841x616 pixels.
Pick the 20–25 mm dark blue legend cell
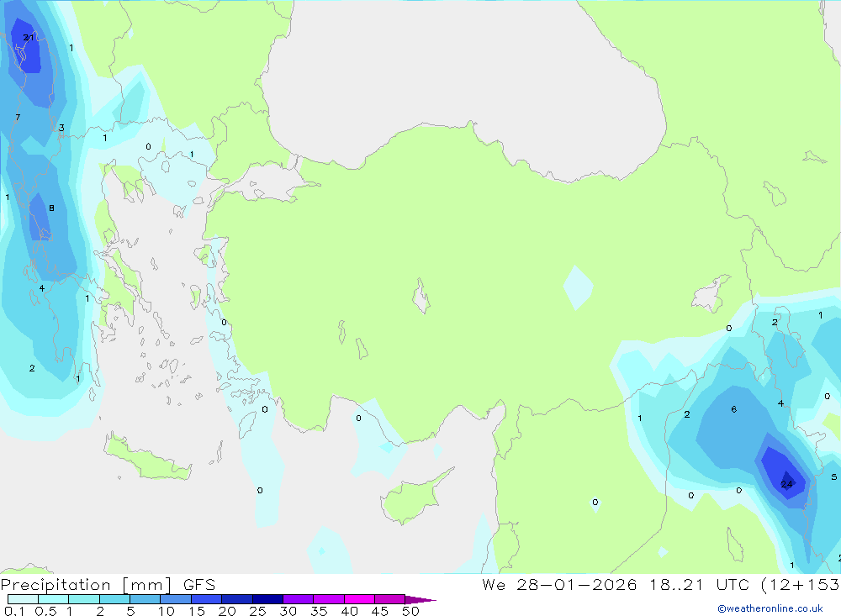[236, 599]
